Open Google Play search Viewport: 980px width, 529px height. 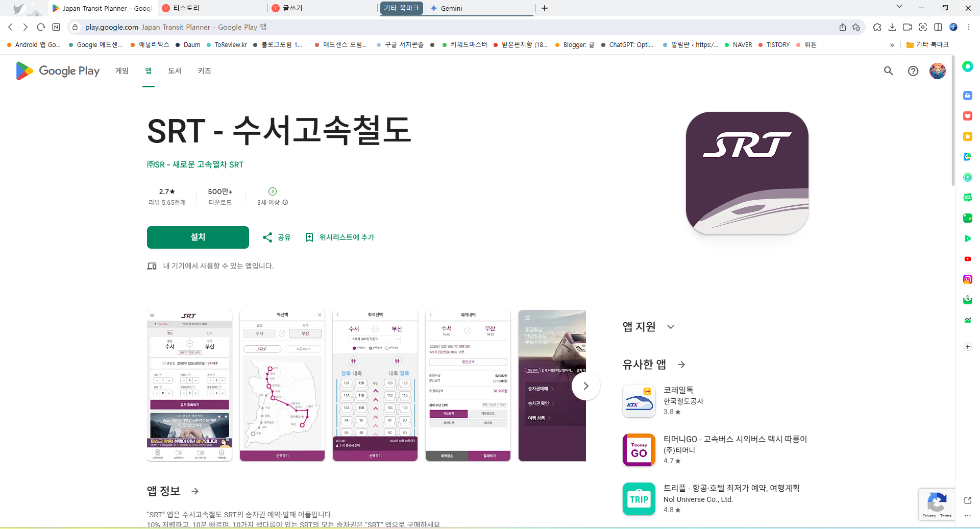click(x=889, y=71)
